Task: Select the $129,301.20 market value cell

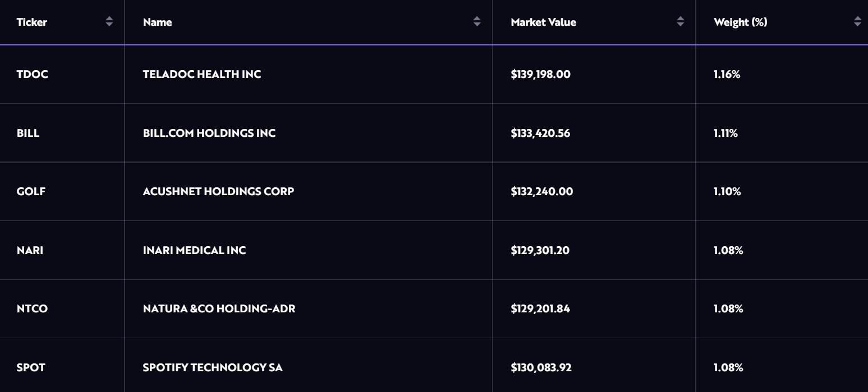Action: (x=540, y=251)
